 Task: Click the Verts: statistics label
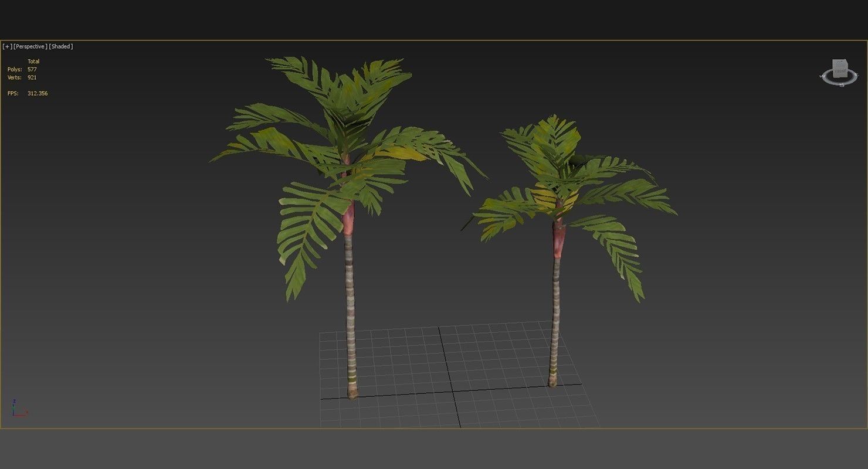pos(15,77)
